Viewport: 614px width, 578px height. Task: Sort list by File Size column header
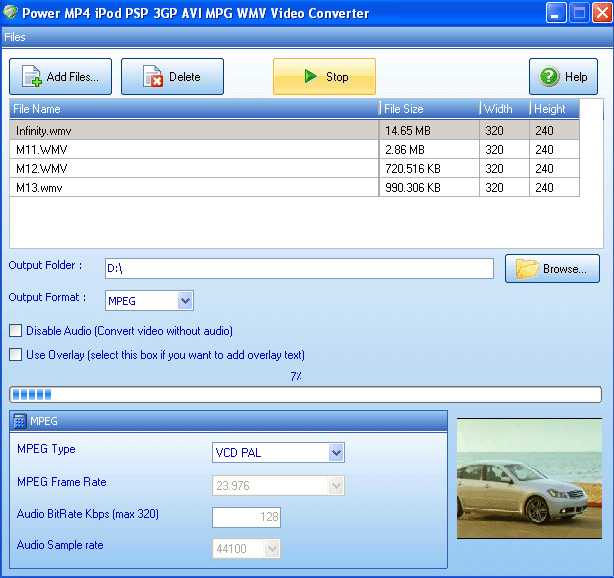[x=429, y=108]
